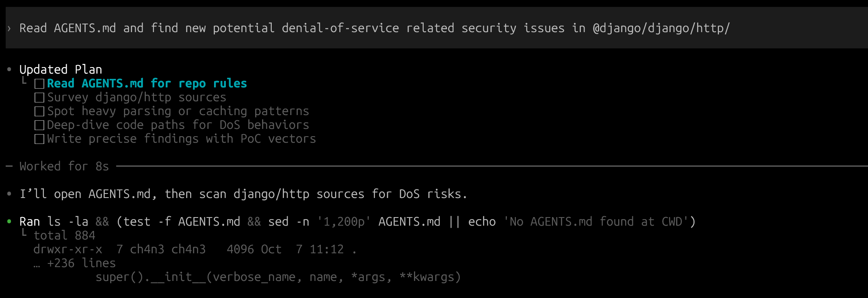Click the 'No AGENTS.md found at CWD' string
Screen dimensions: 868x298
pos(596,222)
